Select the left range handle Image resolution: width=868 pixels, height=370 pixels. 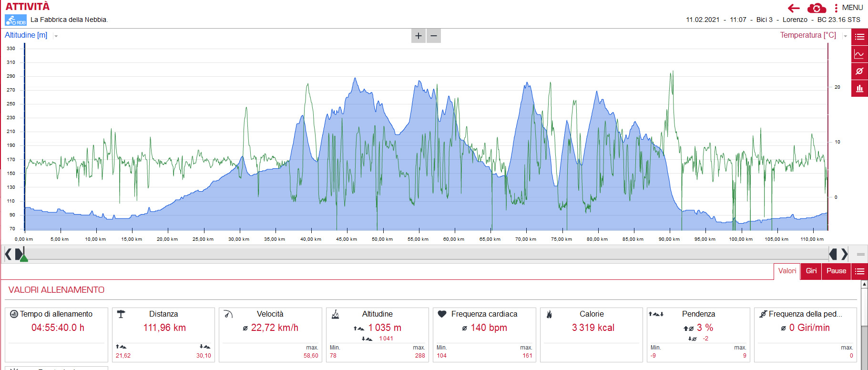(x=19, y=254)
